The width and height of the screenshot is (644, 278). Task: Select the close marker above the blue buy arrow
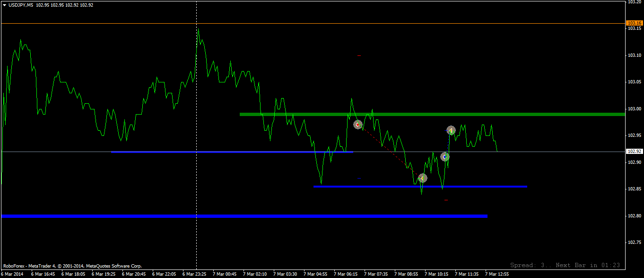click(451, 130)
